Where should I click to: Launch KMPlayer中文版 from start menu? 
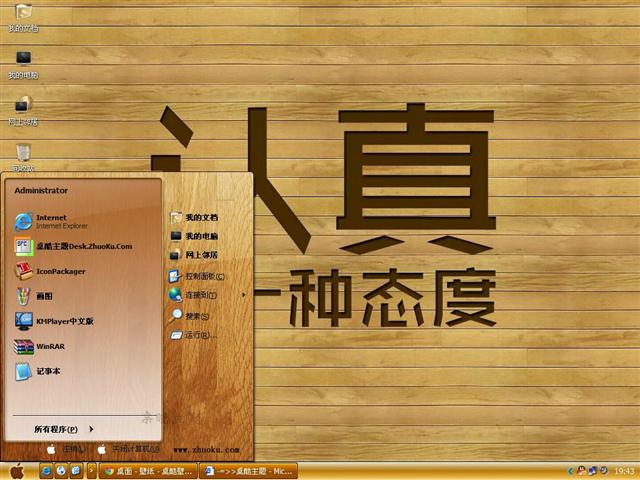(x=84, y=321)
